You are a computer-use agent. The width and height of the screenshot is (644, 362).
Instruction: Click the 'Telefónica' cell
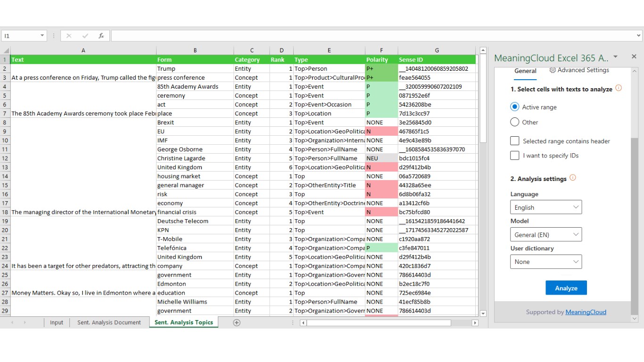tap(195, 248)
